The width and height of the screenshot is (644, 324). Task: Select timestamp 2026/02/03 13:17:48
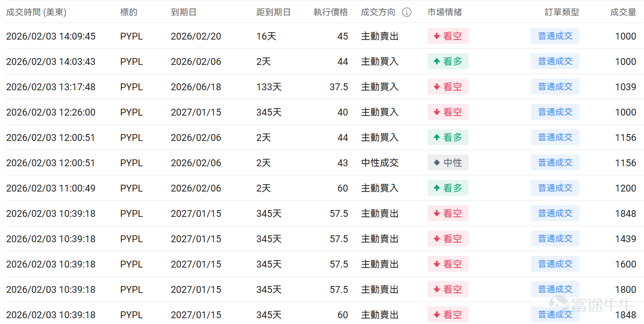(51, 87)
